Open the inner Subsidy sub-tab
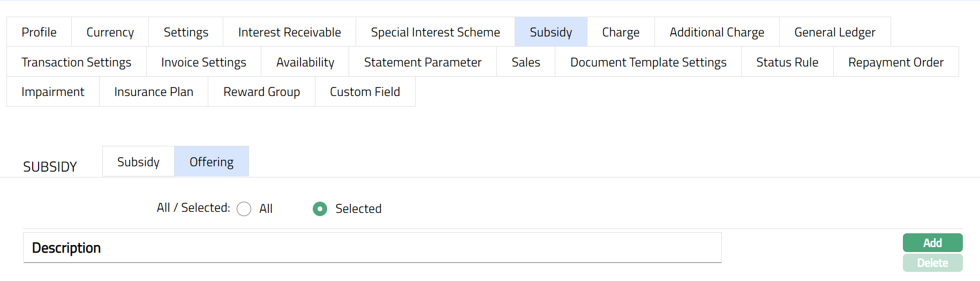Viewport: 980px width, 281px height. [138, 162]
